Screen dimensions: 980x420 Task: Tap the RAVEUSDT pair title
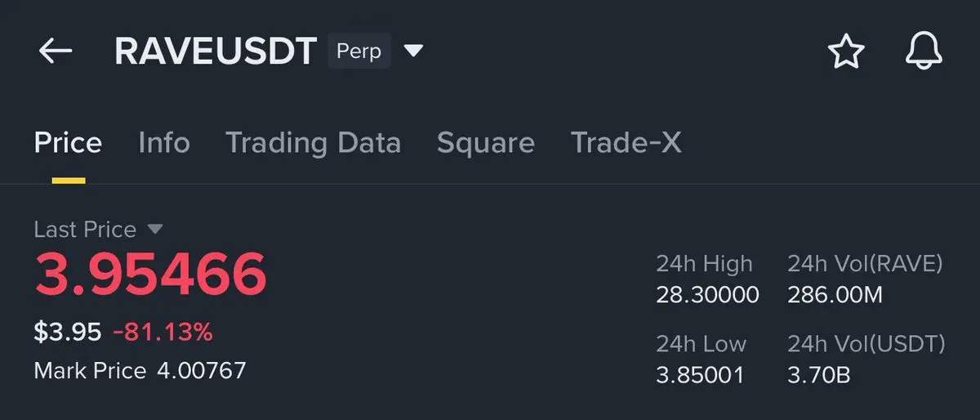click(x=216, y=51)
